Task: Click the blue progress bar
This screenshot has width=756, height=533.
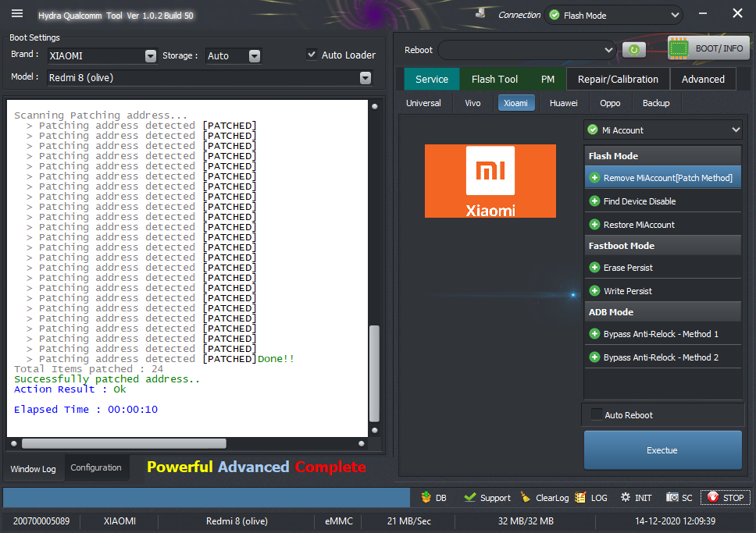Action: point(206,497)
